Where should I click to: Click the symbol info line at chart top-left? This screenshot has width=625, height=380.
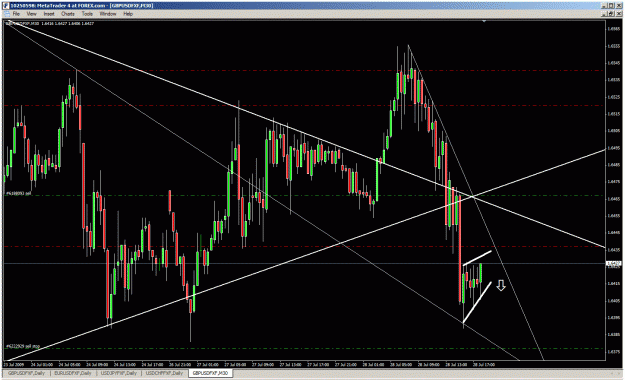(x=49, y=24)
